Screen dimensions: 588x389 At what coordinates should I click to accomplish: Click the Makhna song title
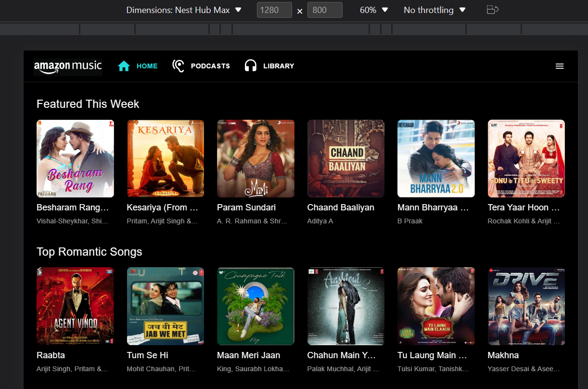pos(503,355)
